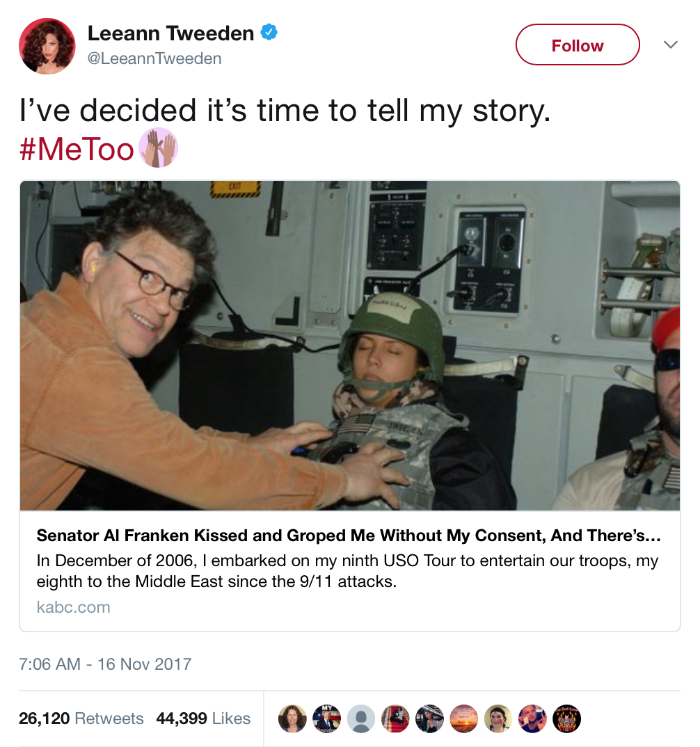View the 26,120 Retweets list

[x=81, y=718]
